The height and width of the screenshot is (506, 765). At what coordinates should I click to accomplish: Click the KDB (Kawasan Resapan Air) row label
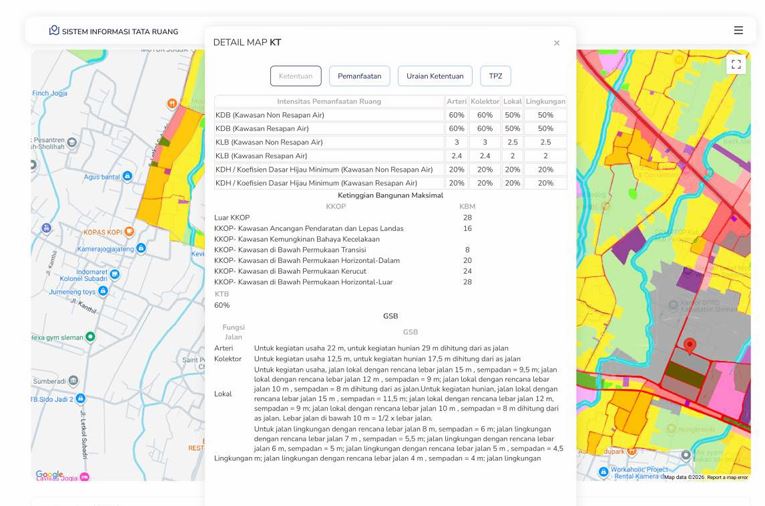coord(262,129)
